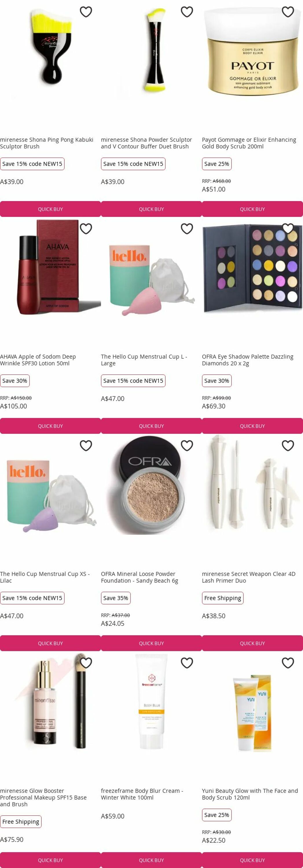Open AHAVA Apple of Sodom lotion title link

point(38,360)
